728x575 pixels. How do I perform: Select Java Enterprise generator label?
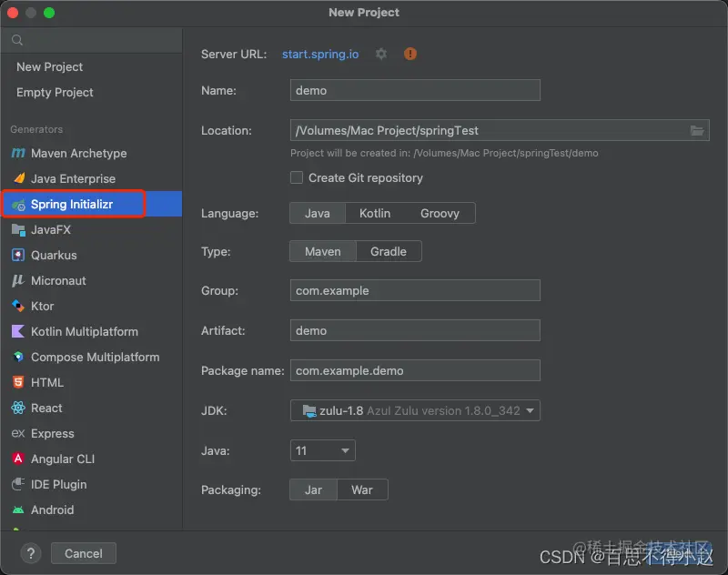pos(74,178)
